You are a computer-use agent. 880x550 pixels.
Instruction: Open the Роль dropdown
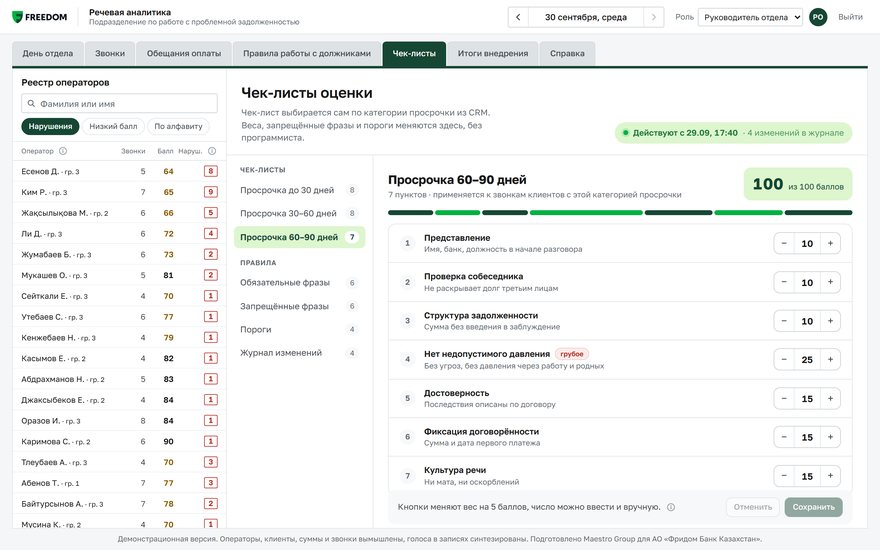click(x=750, y=17)
